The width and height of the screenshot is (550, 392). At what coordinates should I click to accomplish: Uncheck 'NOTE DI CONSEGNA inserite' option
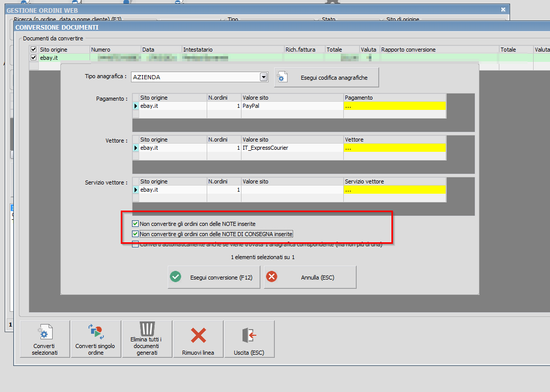[x=135, y=234]
